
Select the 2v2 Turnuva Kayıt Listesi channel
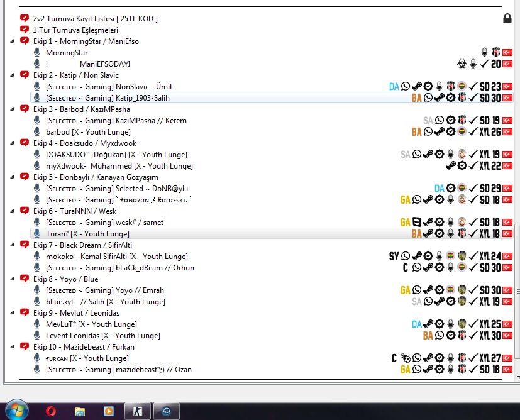coord(95,19)
